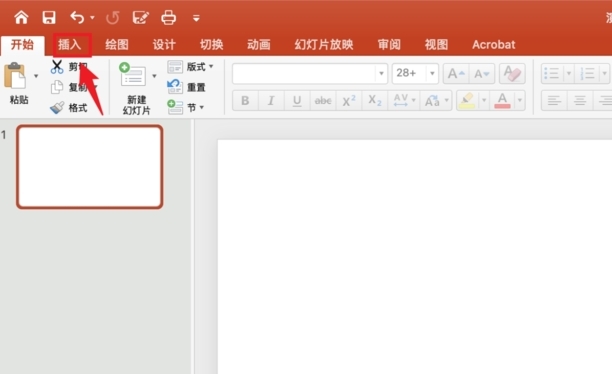The height and width of the screenshot is (374, 612).
Task: Align text left
Action: pos(554,101)
